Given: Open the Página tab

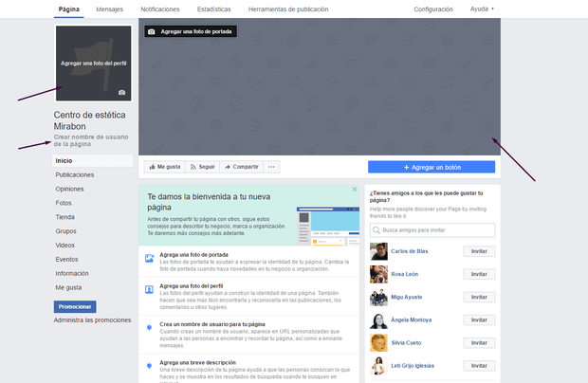Looking at the screenshot, I should point(68,9).
